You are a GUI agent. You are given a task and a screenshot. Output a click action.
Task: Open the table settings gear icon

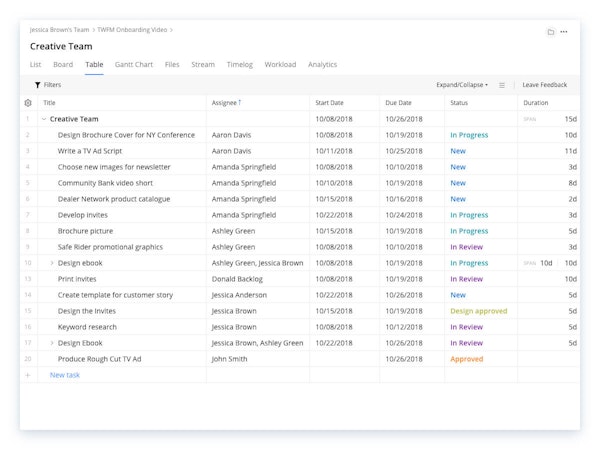pyautogui.click(x=28, y=103)
